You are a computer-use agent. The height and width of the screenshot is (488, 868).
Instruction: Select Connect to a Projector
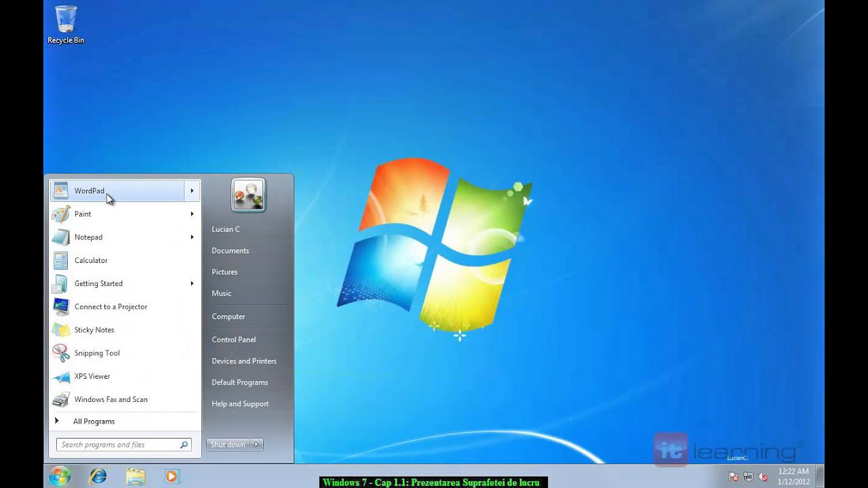click(x=111, y=306)
